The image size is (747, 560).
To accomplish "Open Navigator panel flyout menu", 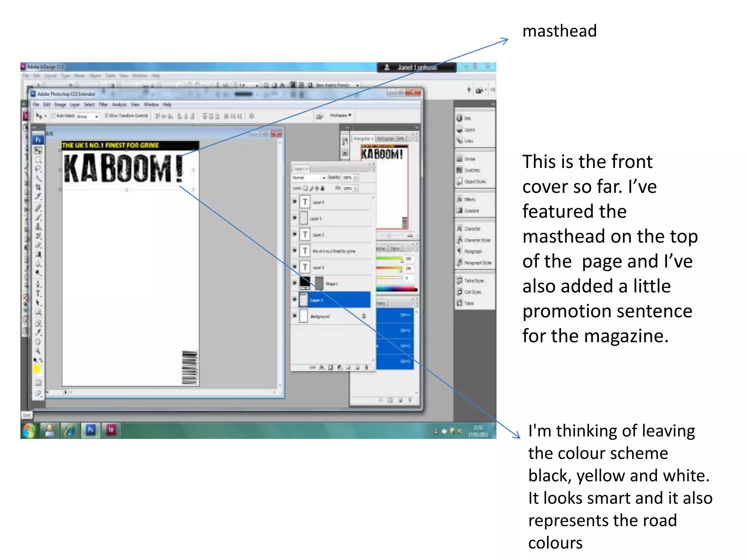I will tap(416, 140).
